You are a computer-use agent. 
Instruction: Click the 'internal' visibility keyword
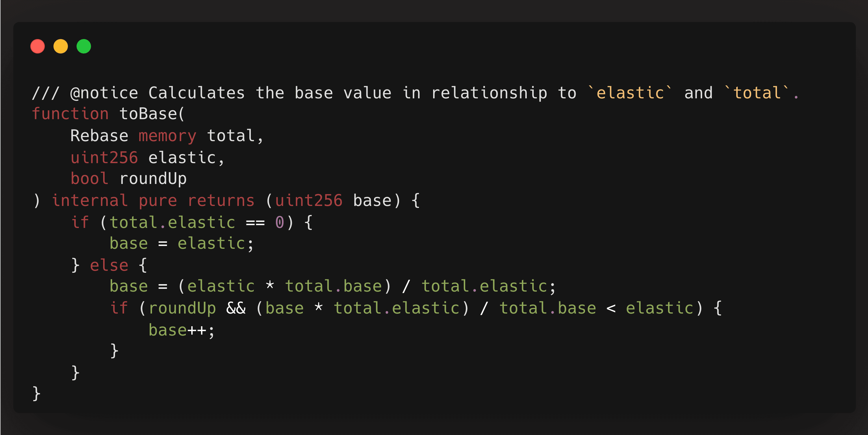click(90, 201)
